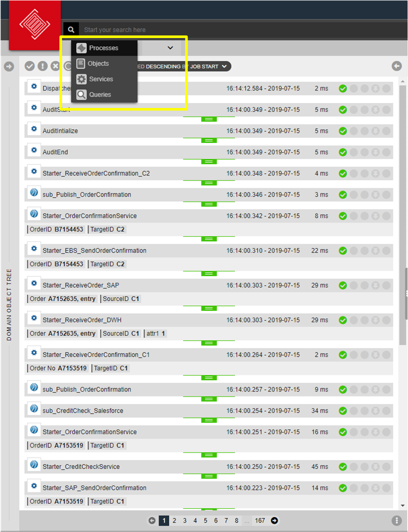Toggle the failed (X) status filter
408x532 pixels.
click(55, 66)
